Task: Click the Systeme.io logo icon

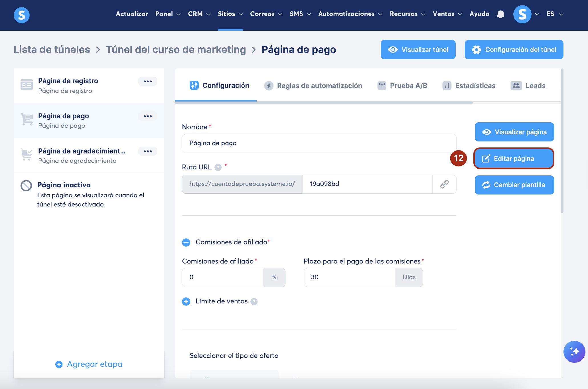Action: point(22,15)
